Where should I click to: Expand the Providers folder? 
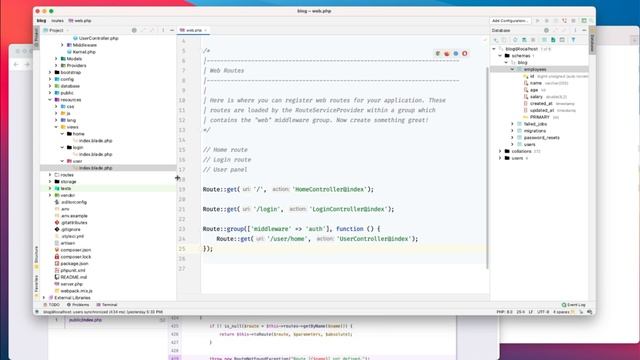coord(56,66)
